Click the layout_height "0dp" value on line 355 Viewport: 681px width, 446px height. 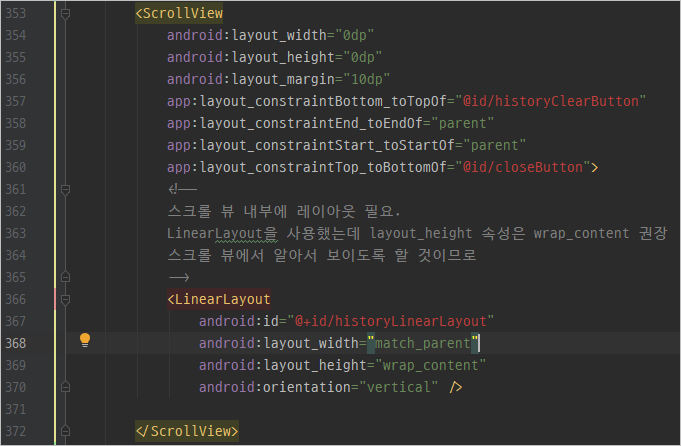[x=363, y=57]
